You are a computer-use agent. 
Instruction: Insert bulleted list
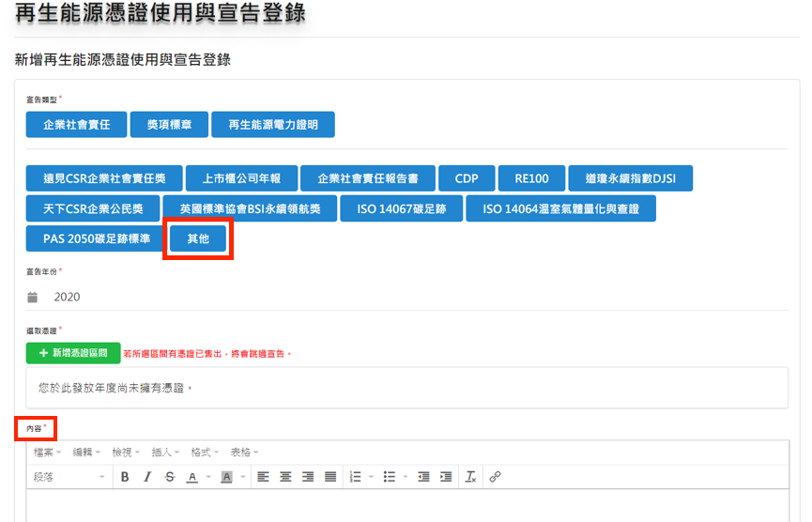coord(390,477)
